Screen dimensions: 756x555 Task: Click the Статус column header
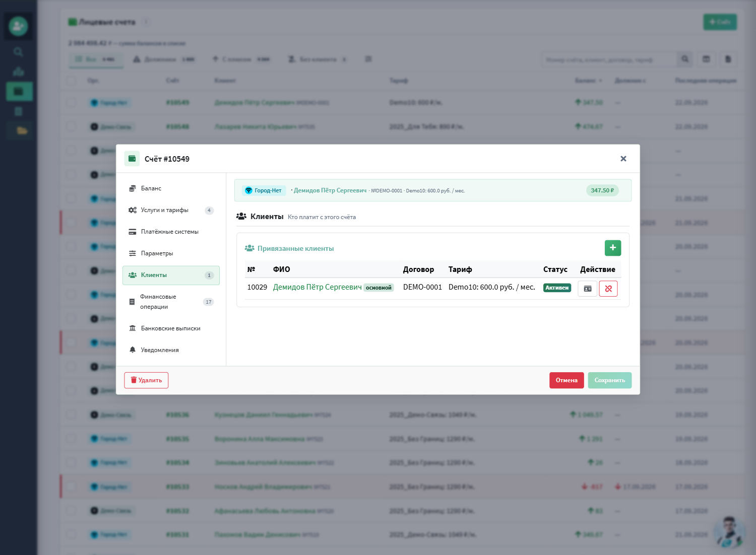tap(555, 269)
